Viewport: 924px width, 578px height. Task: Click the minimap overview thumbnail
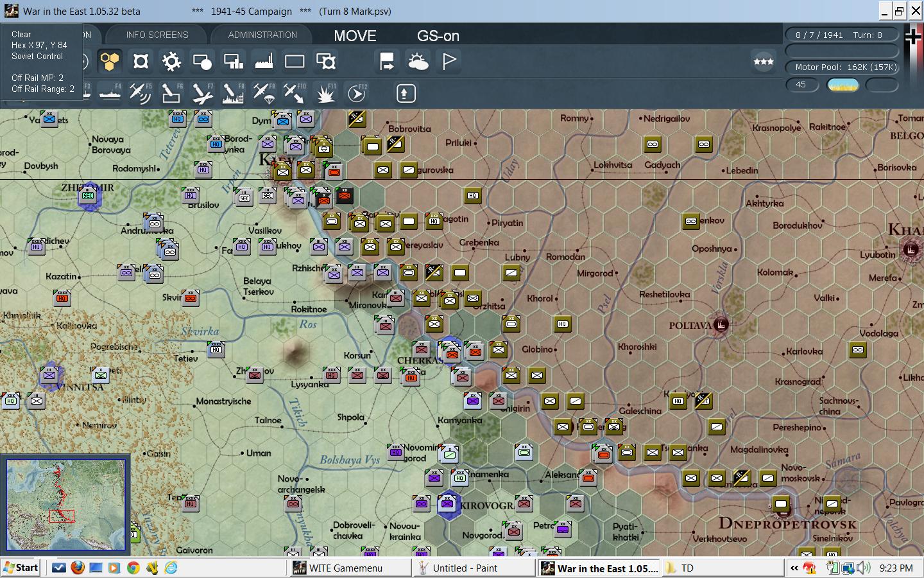(65, 504)
